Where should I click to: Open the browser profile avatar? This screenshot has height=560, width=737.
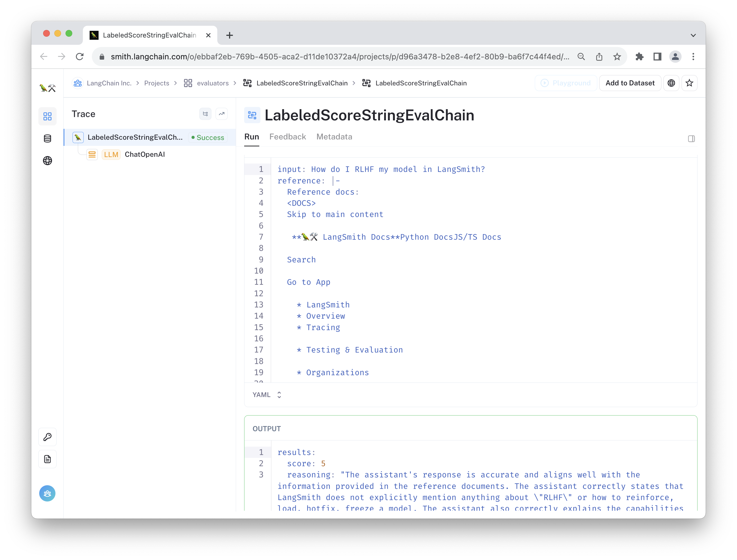tap(675, 57)
